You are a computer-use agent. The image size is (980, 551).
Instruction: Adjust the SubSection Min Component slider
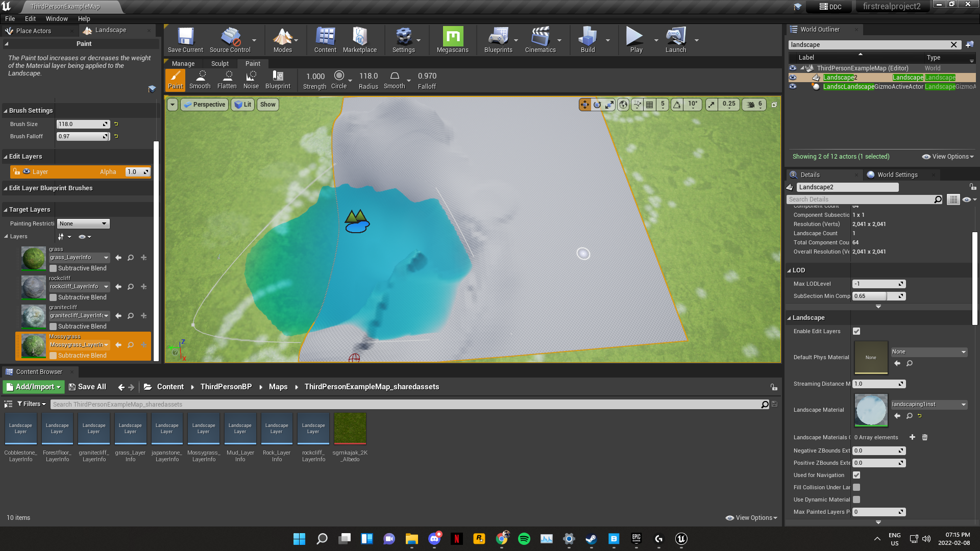click(878, 296)
